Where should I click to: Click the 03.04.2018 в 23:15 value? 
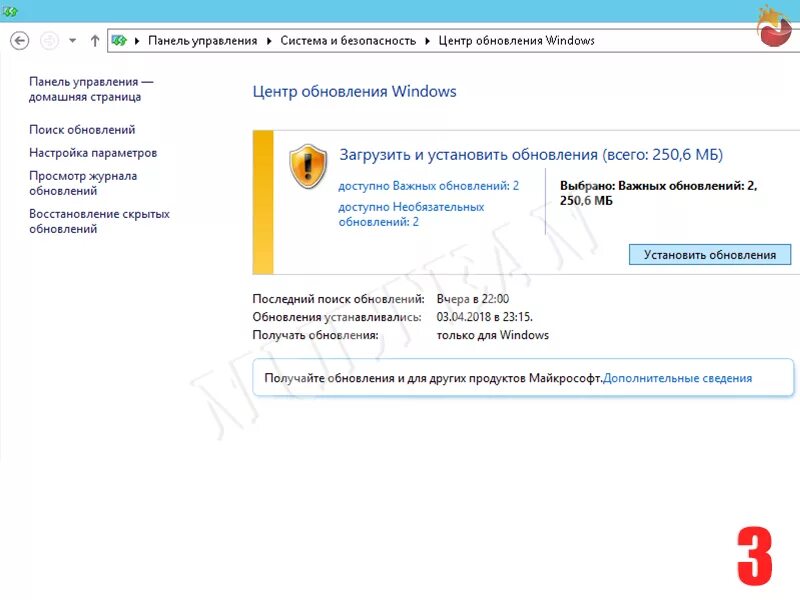click(484, 317)
